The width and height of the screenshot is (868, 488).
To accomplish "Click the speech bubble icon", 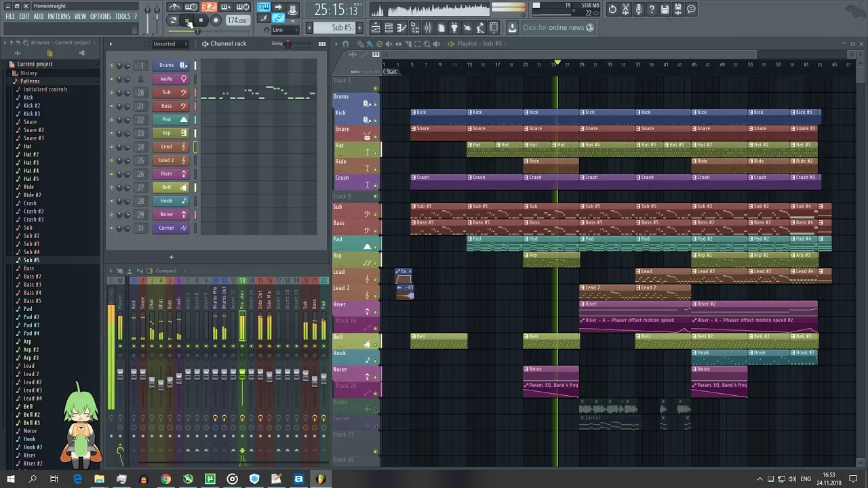I will pyautogui.click(x=691, y=9).
